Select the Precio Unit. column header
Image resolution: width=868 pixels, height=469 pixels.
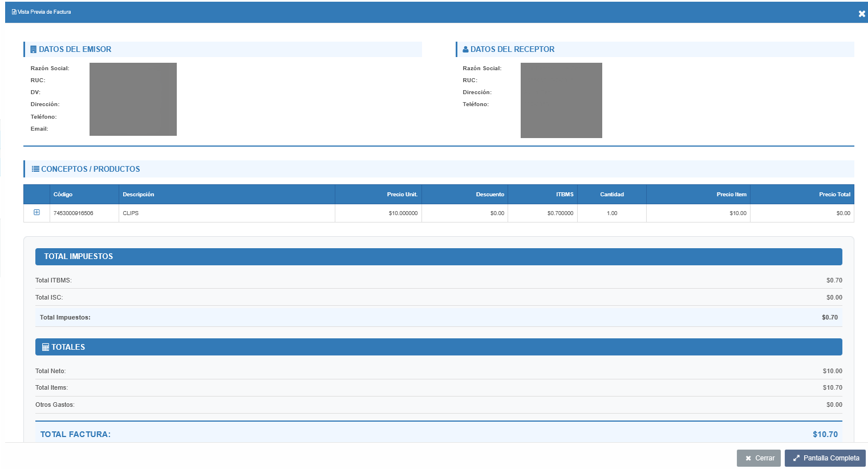point(402,195)
